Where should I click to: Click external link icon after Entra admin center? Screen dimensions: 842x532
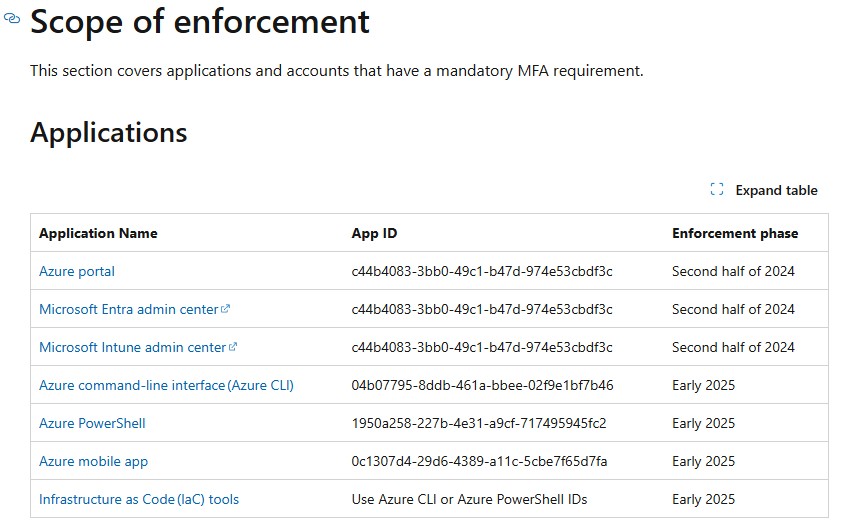[226, 309]
